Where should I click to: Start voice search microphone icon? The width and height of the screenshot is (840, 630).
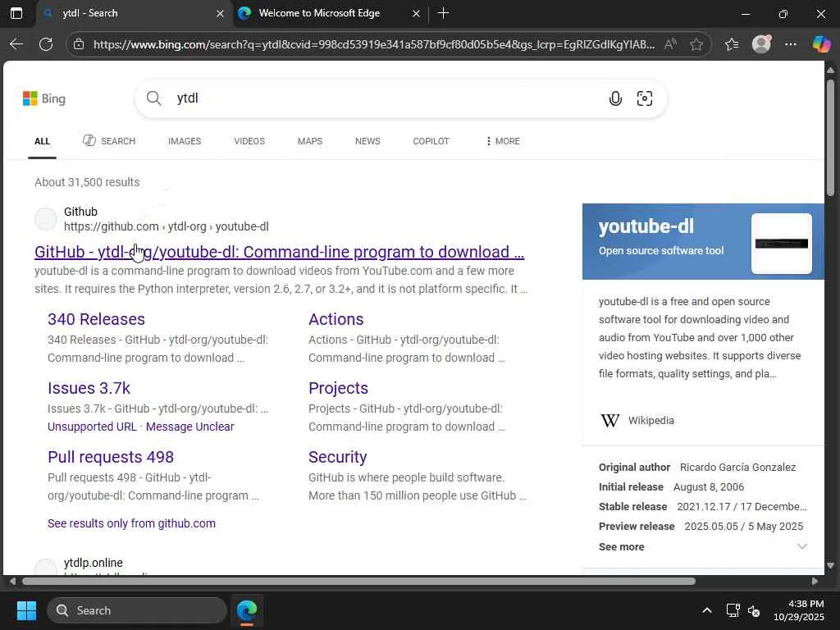tap(615, 98)
